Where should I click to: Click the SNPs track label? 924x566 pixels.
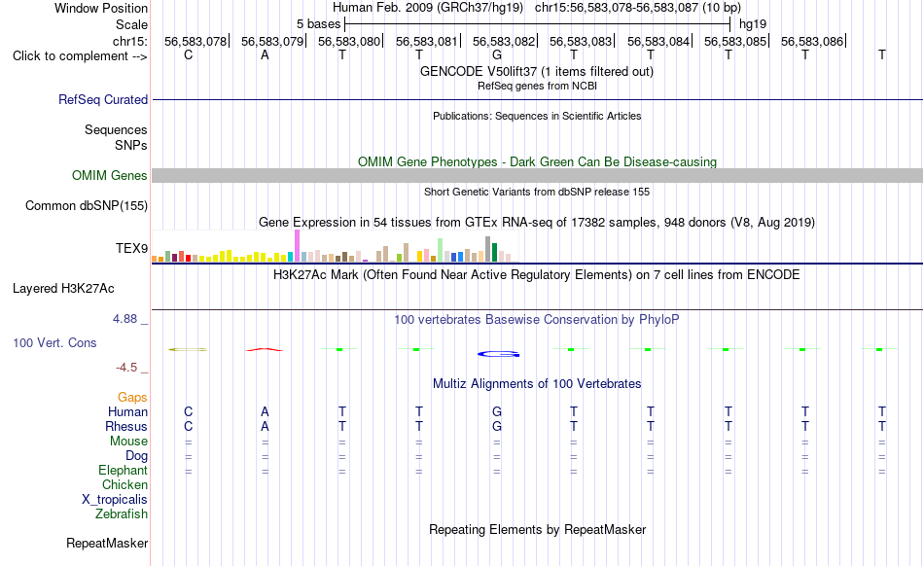(131, 145)
